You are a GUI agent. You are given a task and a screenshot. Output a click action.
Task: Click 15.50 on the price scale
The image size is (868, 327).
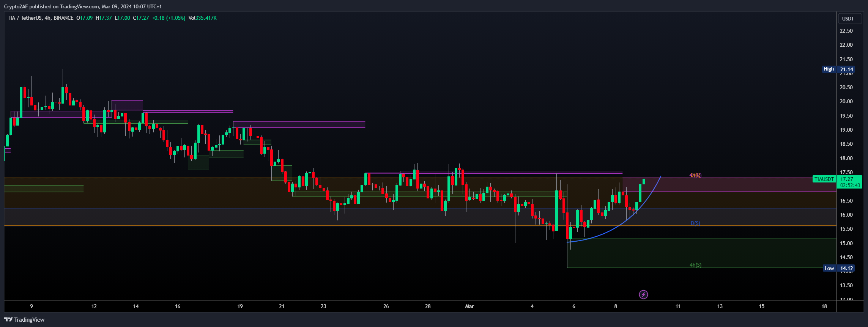coord(846,229)
